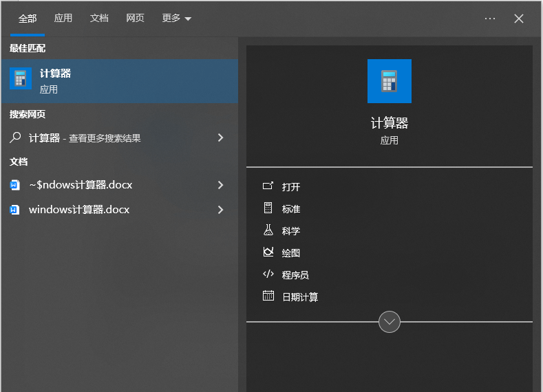Expand arrow next to 计算器 web search result

point(220,138)
